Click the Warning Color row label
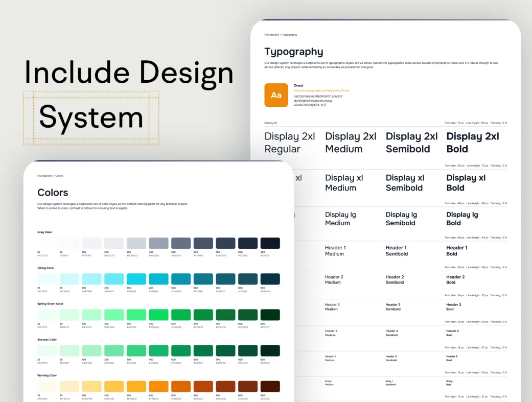This screenshot has height=402, width=532. coord(47,375)
